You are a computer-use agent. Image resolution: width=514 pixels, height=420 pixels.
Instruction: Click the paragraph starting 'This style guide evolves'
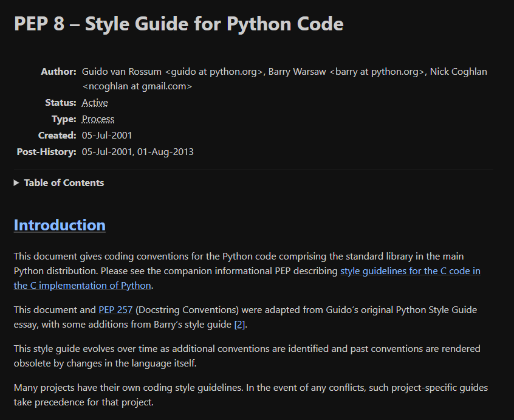click(x=247, y=356)
